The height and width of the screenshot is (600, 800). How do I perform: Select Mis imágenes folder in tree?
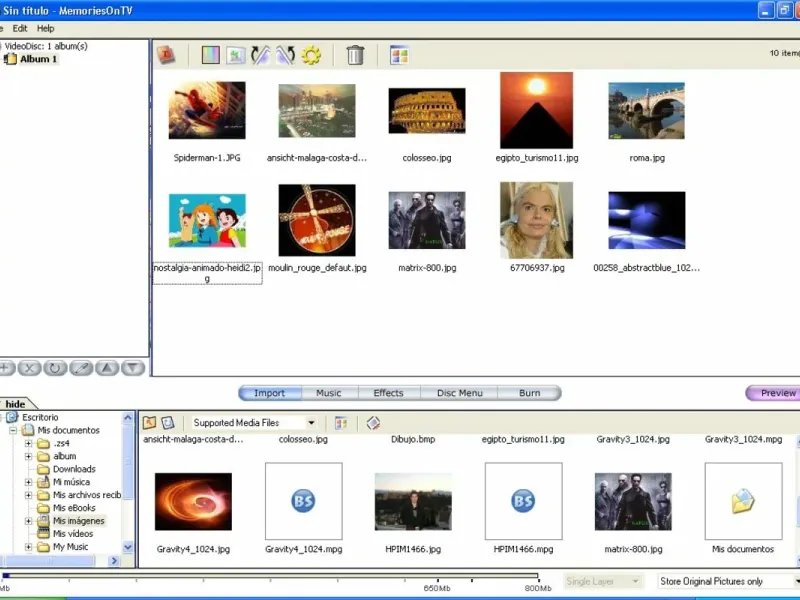pyautogui.click(x=78, y=521)
